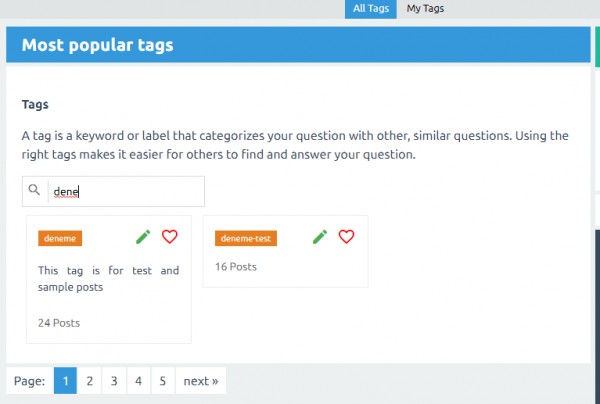The image size is (600, 404).
Task: Click the Most popular tags header
Action: [x=98, y=45]
